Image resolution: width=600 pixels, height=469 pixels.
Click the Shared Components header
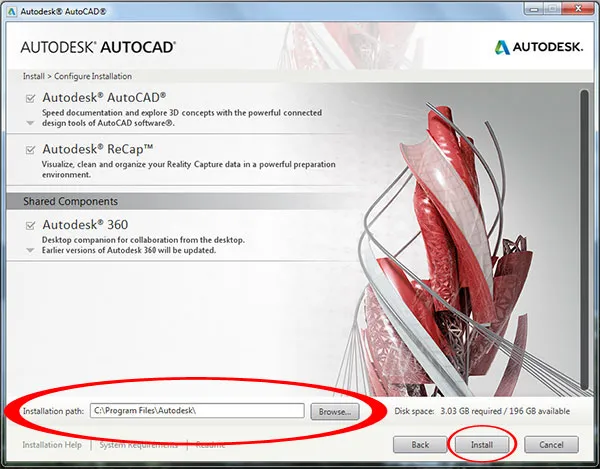(x=70, y=201)
